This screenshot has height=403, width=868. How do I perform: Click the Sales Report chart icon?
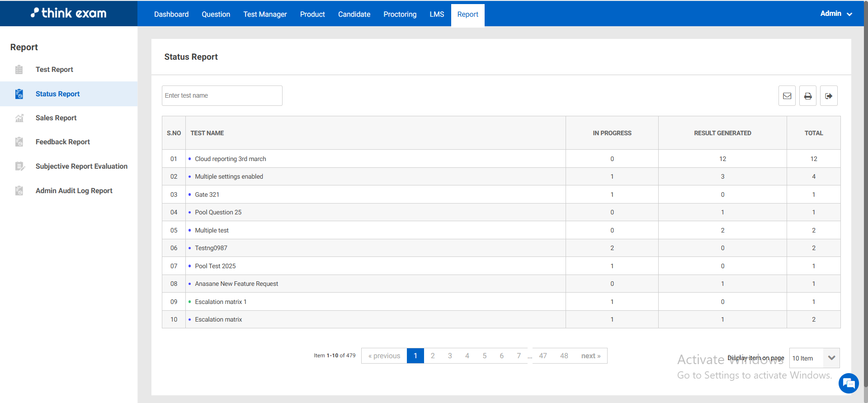click(19, 118)
